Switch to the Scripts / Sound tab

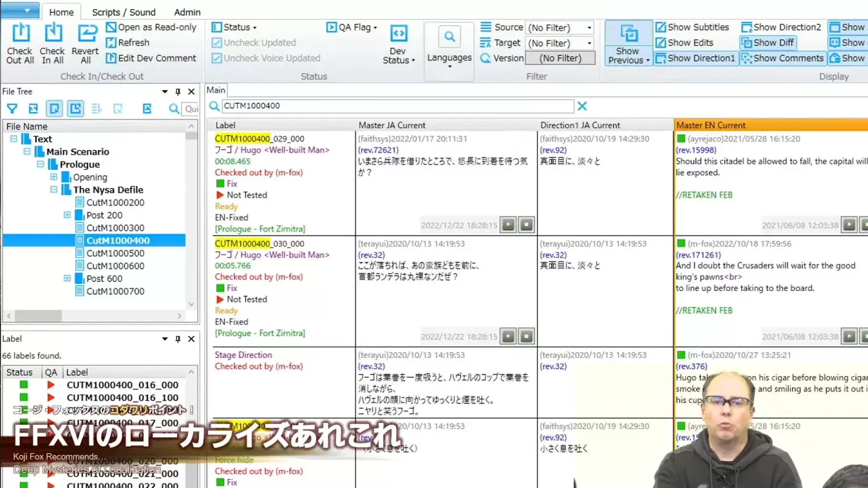124,12
